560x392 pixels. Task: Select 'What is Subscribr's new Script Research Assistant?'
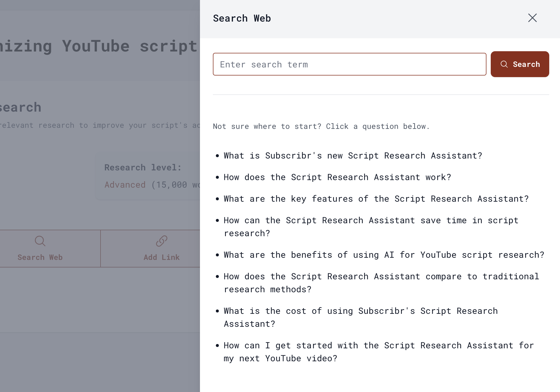[x=353, y=156]
